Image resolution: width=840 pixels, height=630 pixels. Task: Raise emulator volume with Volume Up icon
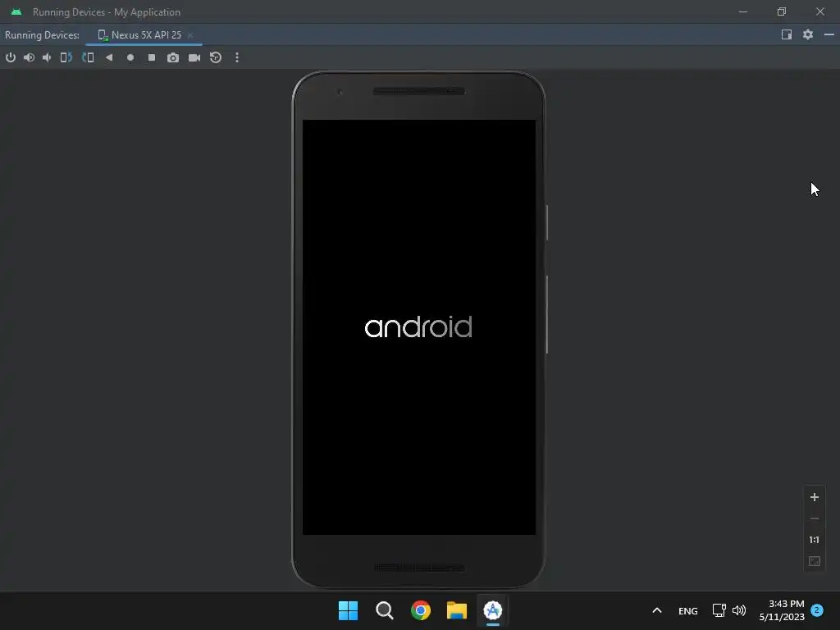pyautogui.click(x=29, y=57)
